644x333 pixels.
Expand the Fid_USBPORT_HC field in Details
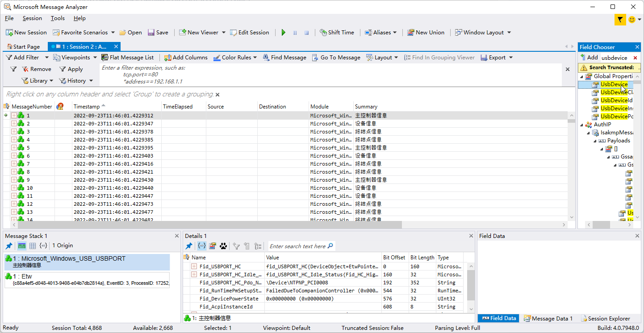click(194, 266)
